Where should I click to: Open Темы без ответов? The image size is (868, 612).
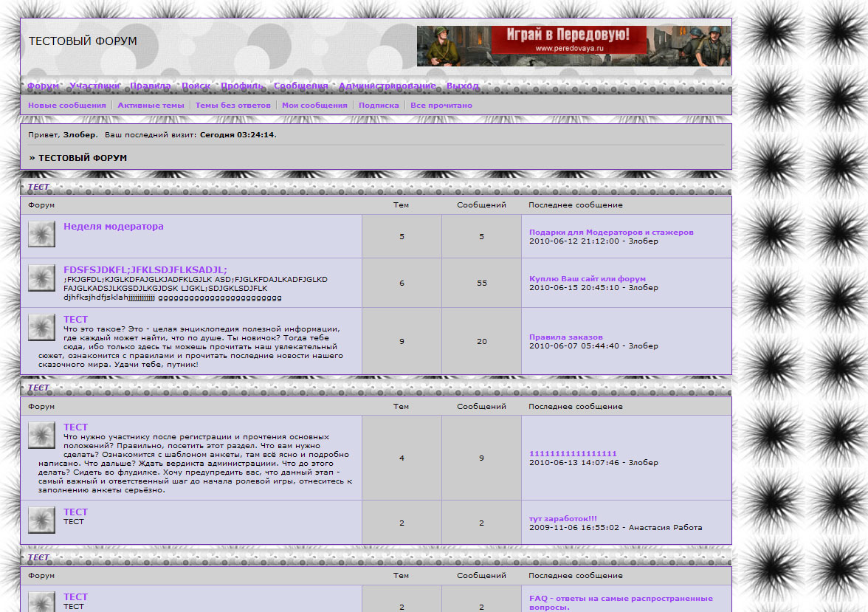(232, 106)
